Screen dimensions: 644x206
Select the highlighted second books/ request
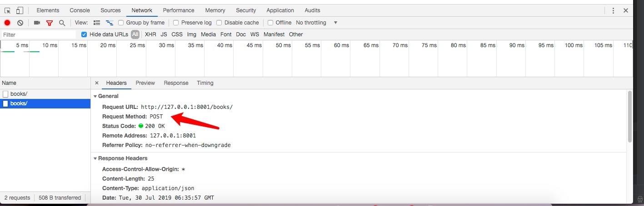point(45,103)
